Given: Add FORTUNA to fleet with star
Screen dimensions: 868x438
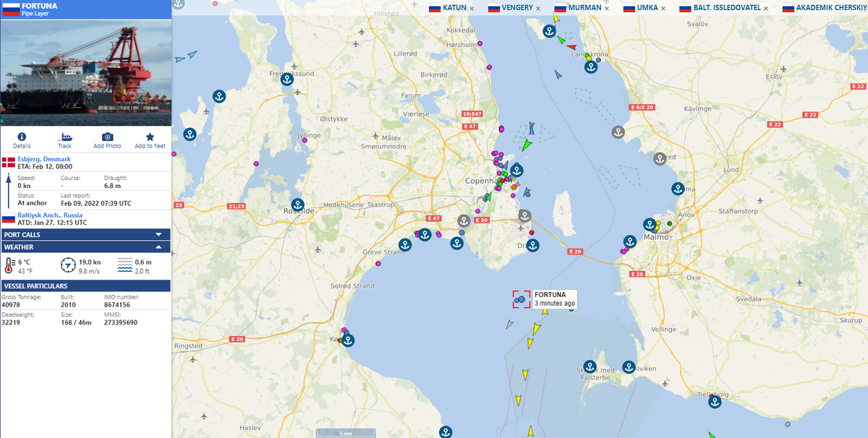Looking at the screenshot, I should [x=150, y=140].
